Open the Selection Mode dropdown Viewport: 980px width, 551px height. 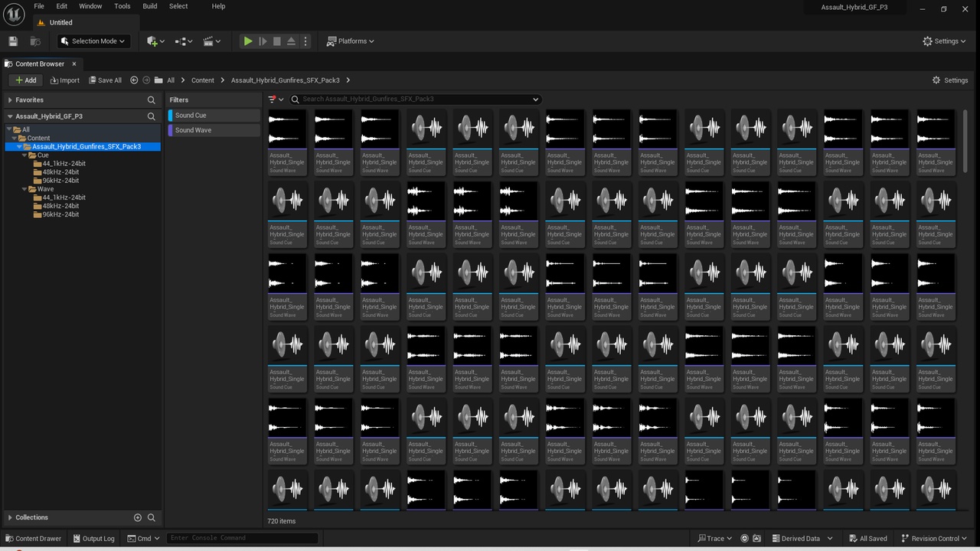tap(92, 41)
